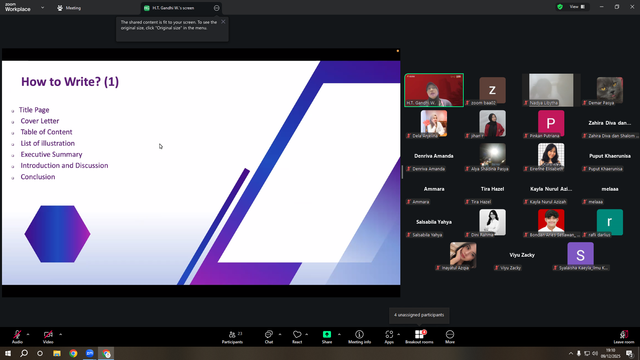Open the Windows Start menu
The image size is (640, 360).
(x=8, y=353)
